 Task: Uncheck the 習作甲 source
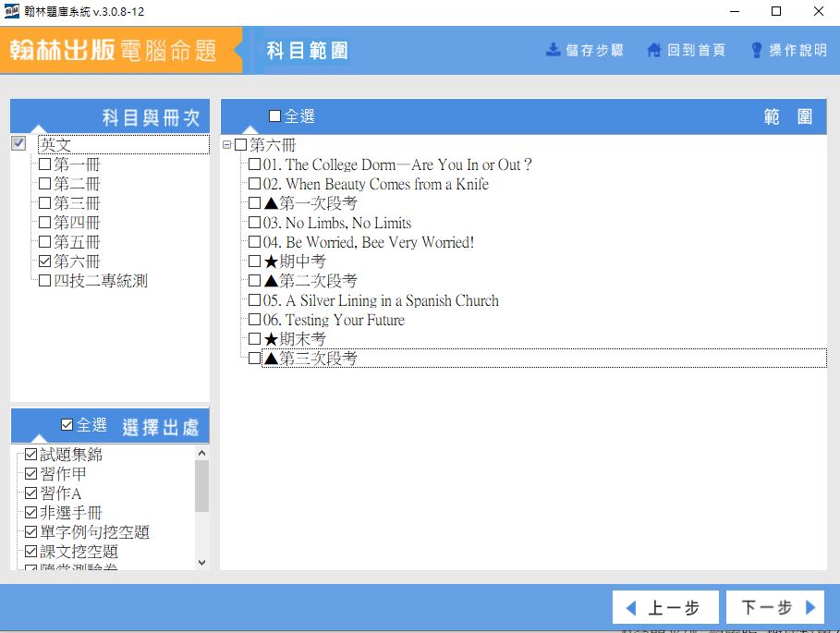tap(31, 473)
